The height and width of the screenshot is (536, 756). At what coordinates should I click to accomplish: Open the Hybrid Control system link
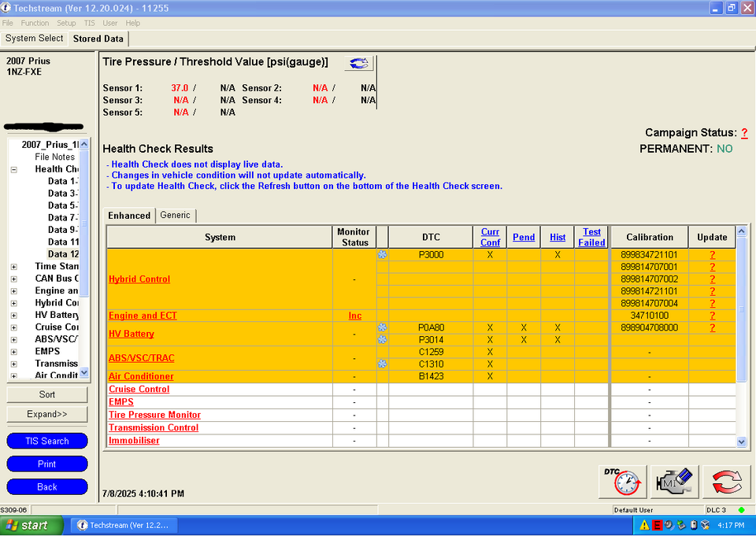pyautogui.click(x=139, y=279)
